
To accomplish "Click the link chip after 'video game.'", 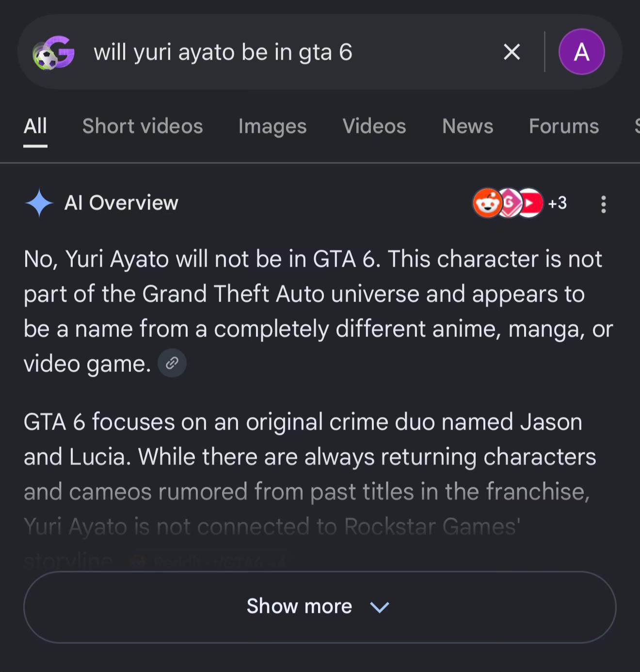I will click(x=172, y=363).
